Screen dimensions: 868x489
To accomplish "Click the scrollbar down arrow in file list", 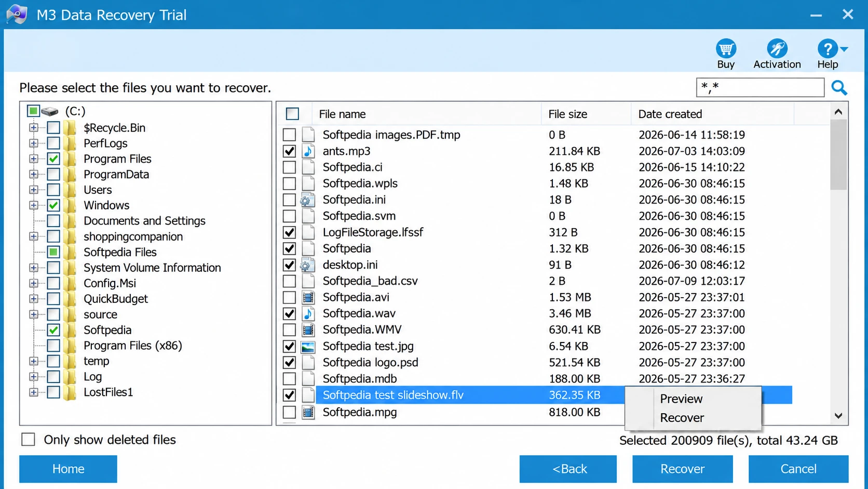I will pyautogui.click(x=838, y=416).
